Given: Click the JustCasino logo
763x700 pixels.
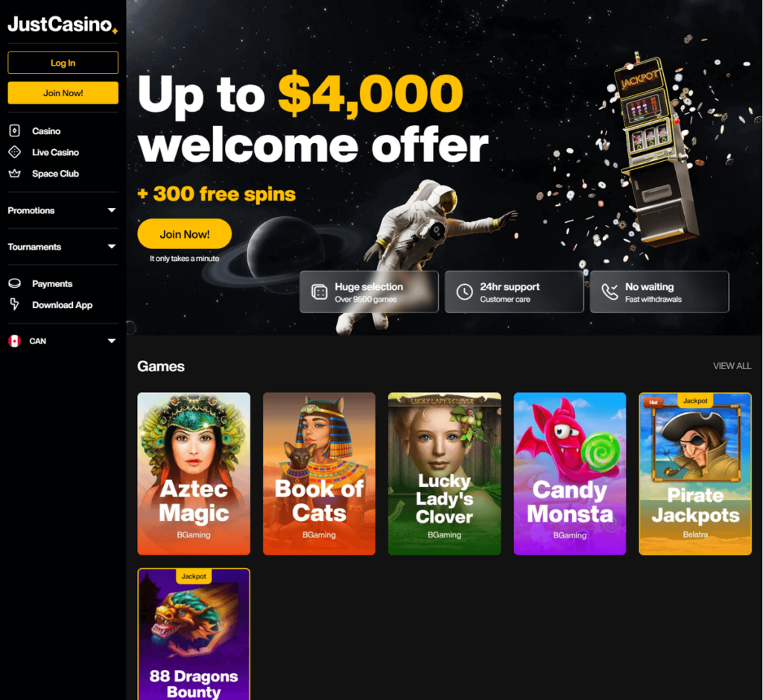Looking at the screenshot, I should tap(63, 25).
